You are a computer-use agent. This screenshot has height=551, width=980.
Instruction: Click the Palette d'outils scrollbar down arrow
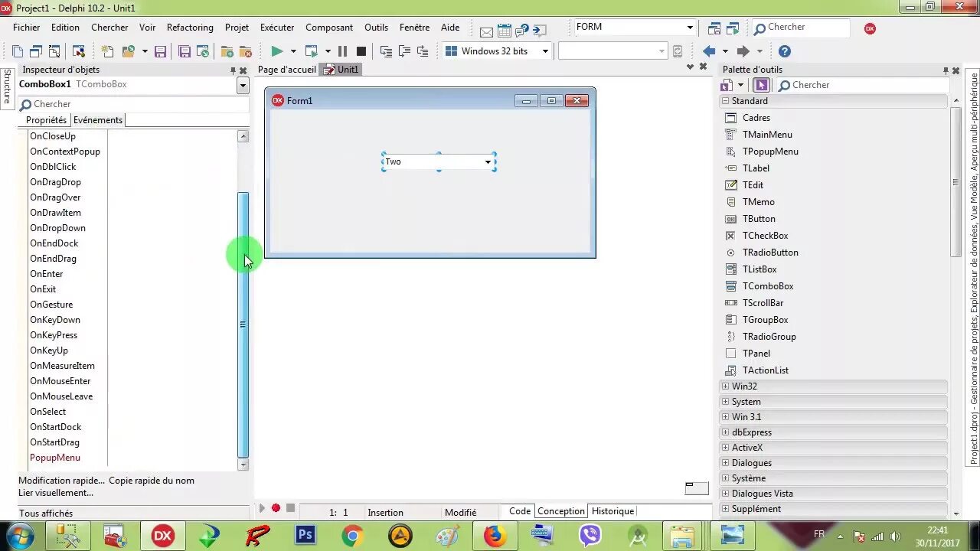(955, 514)
